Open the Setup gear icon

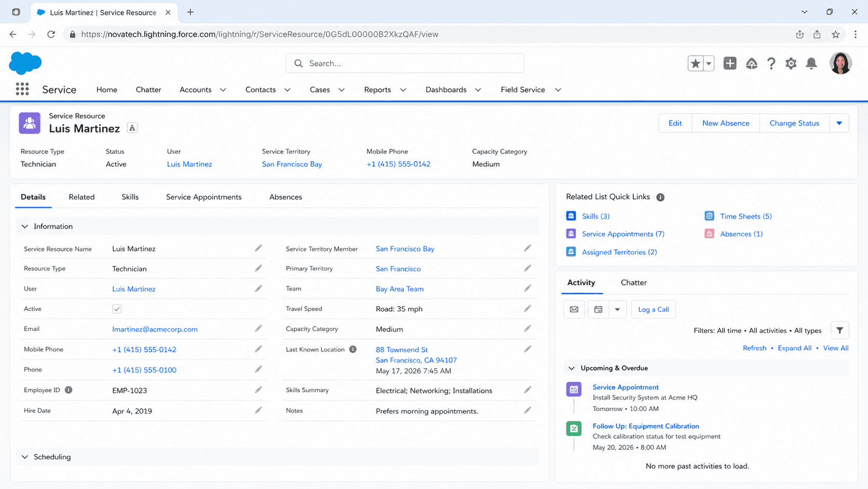pos(791,63)
